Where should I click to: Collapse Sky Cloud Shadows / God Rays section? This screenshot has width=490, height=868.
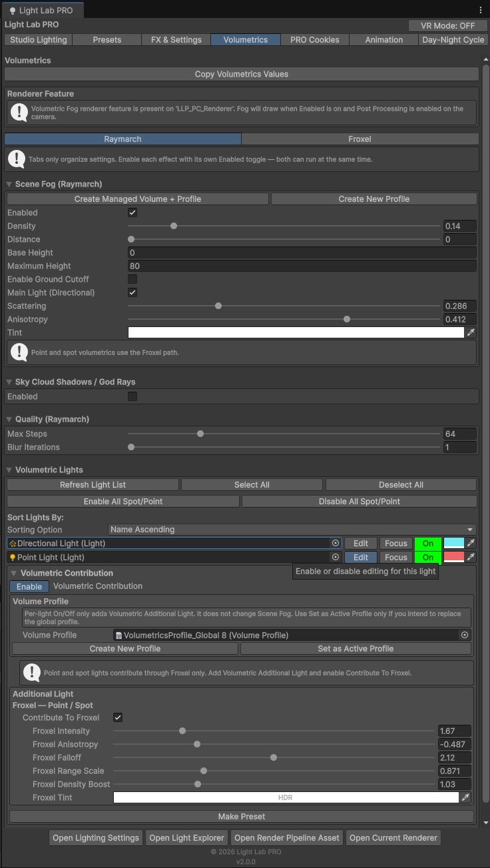[9, 382]
